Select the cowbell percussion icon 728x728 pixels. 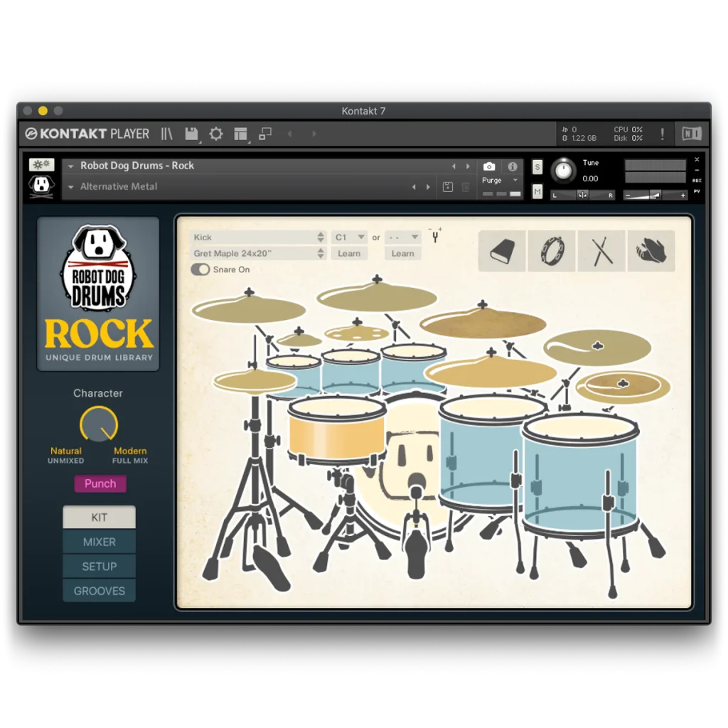click(502, 251)
